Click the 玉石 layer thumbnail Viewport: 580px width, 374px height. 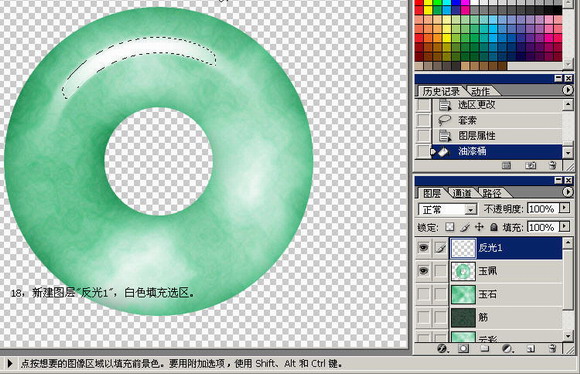463,294
